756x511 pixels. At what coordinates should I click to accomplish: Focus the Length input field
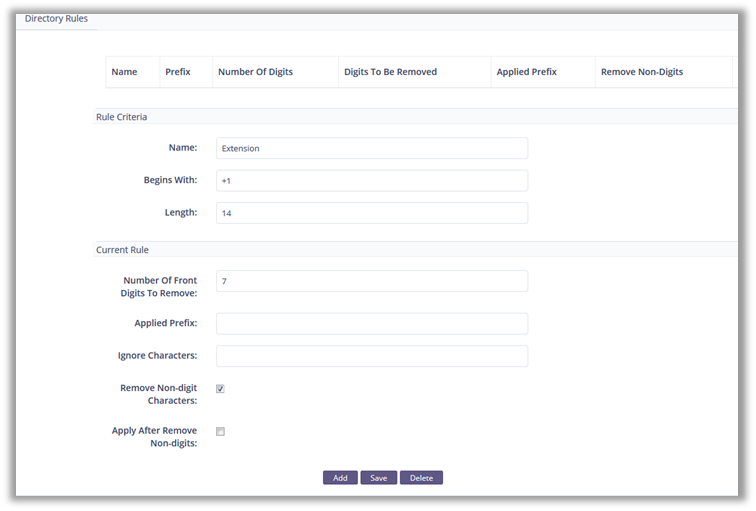point(372,213)
